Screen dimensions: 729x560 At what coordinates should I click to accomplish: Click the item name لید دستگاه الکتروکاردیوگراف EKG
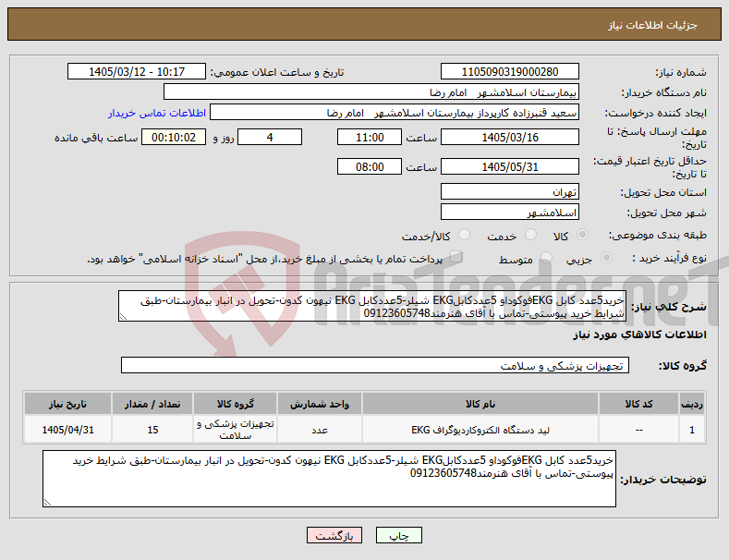click(x=480, y=430)
